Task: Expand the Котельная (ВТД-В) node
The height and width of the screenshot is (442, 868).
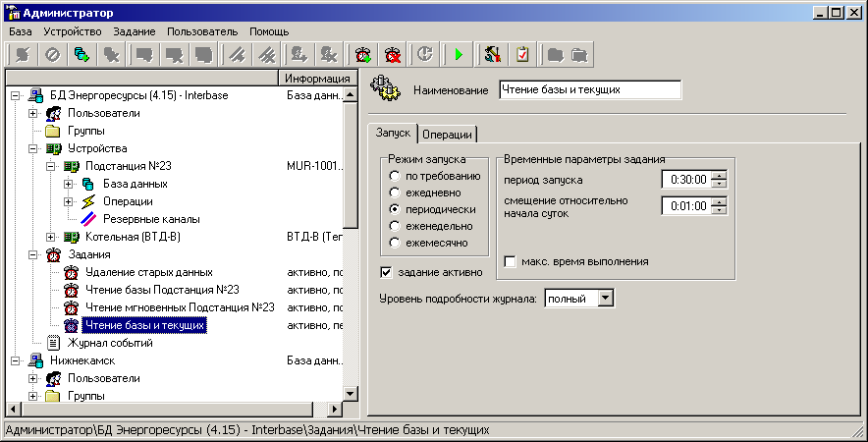Action: point(51,238)
